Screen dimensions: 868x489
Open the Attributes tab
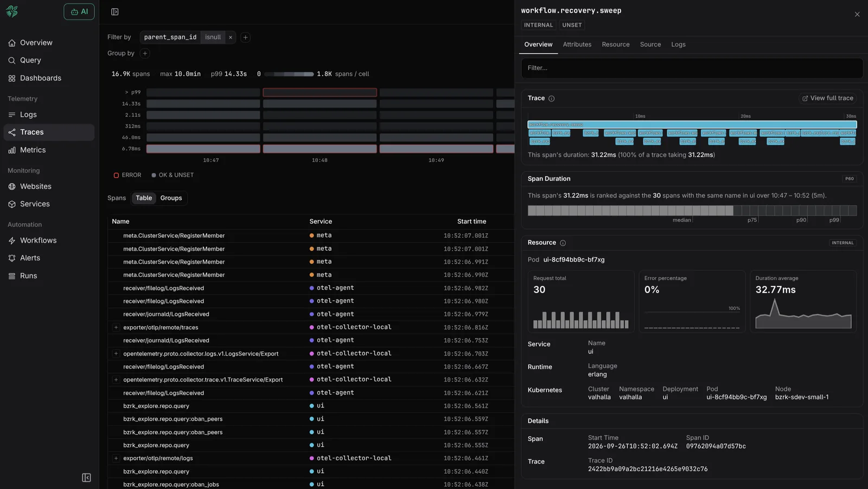click(x=577, y=45)
